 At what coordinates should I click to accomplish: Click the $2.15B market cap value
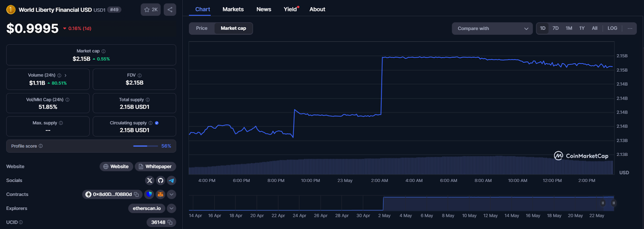tap(81, 59)
